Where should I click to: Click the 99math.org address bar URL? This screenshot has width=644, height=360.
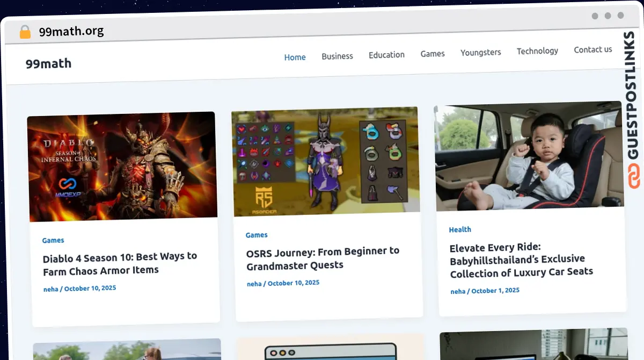[71, 32]
